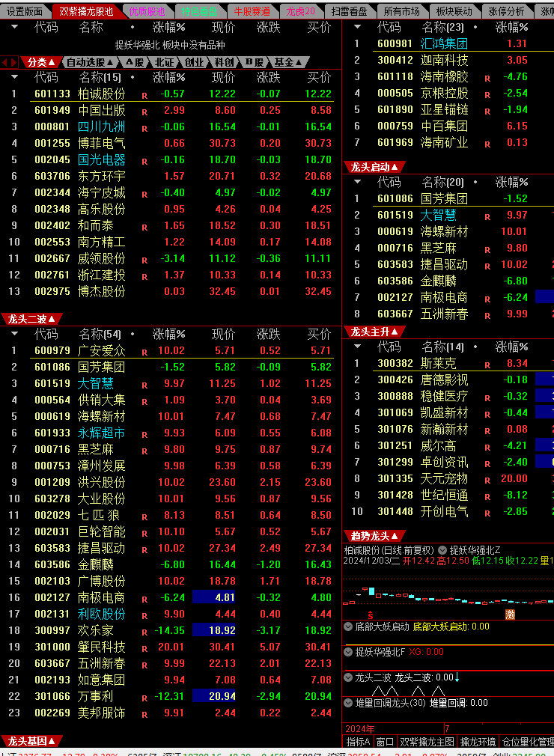Screen dimensions: 554x756
Task: Open the 双紫擒龙主图 bottom tab
Action: [427, 742]
